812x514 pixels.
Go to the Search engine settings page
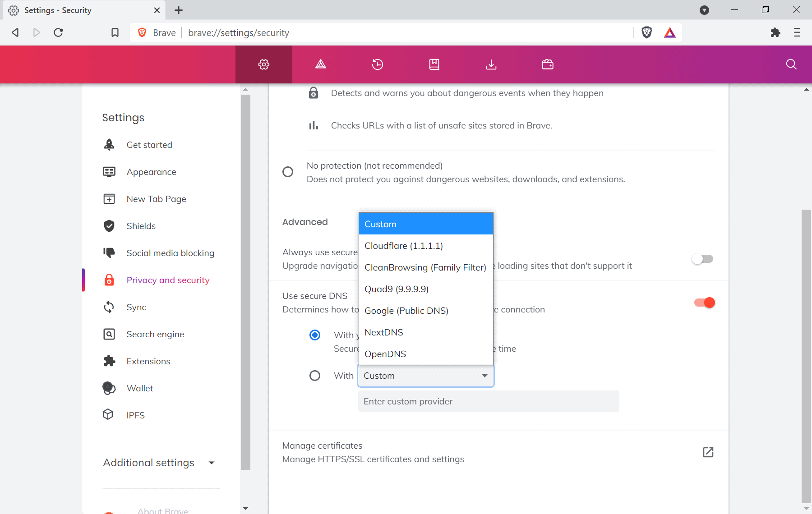pos(155,334)
